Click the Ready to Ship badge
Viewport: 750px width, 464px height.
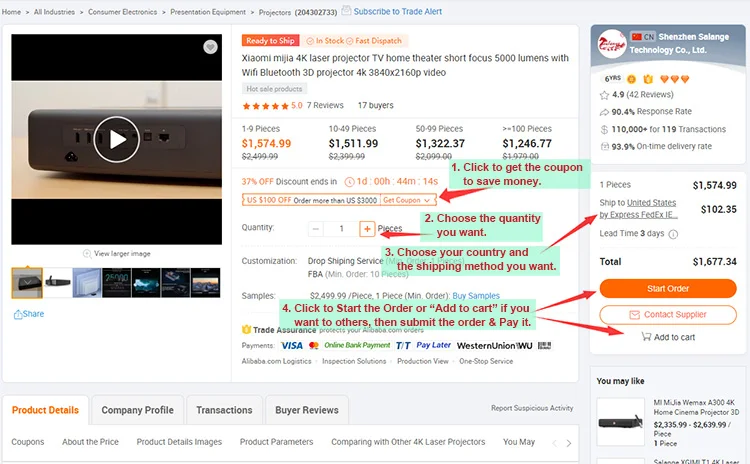click(x=271, y=41)
